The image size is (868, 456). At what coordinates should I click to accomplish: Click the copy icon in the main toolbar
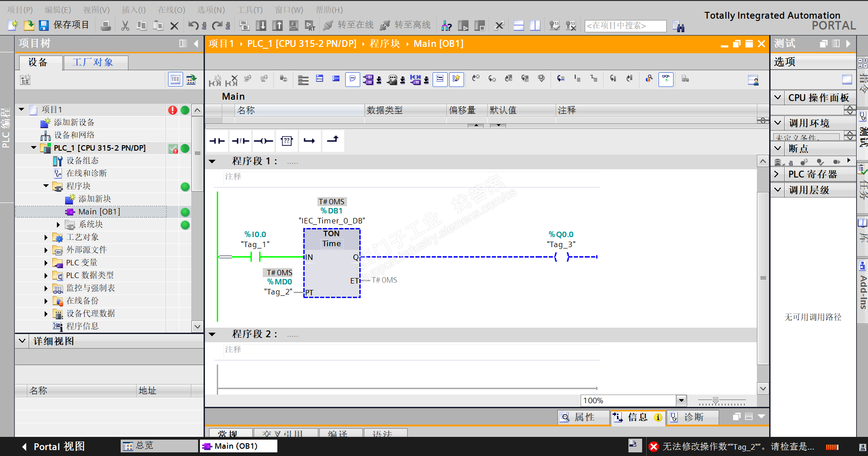click(142, 25)
